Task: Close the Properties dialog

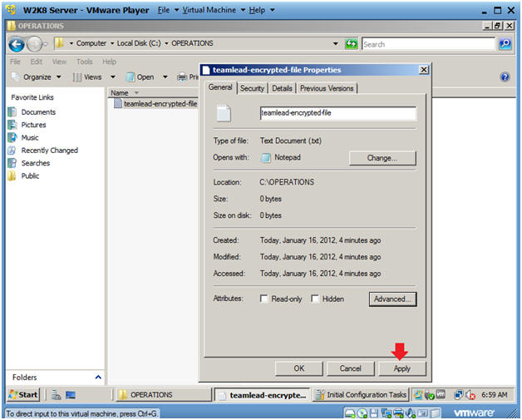Action: pos(423,70)
